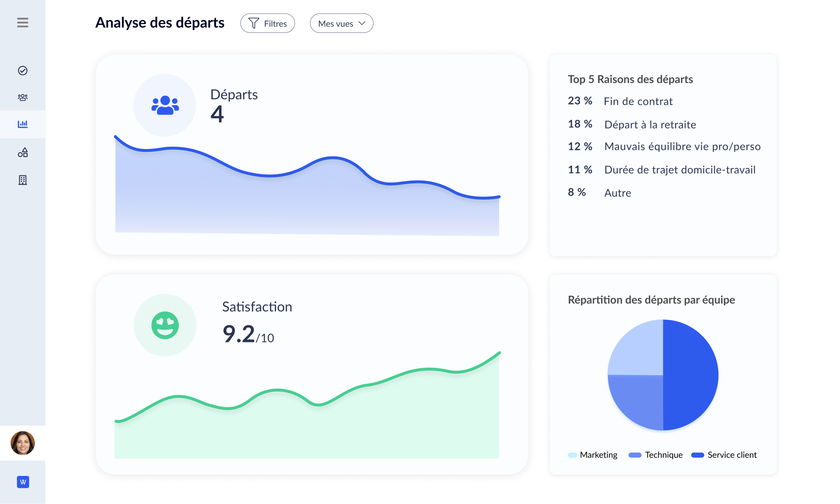The image size is (840, 504).
Task: Click the user profile avatar
Action: pos(23,443)
